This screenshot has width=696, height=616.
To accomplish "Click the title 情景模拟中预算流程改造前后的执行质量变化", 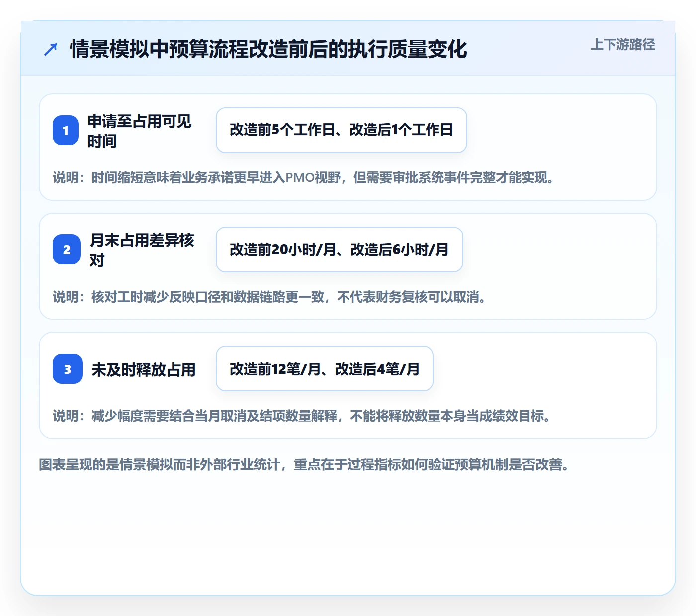I will pyautogui.click(x=268, y=49).
